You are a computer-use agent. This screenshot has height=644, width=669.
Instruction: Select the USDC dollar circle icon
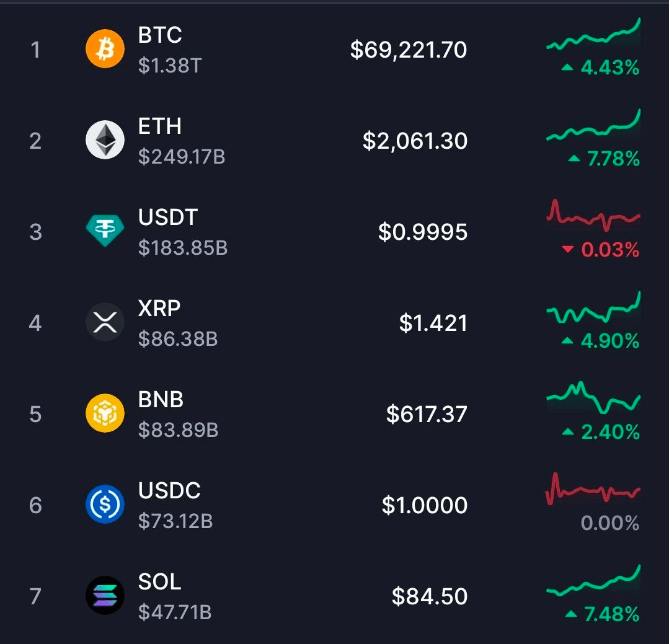(104, 503)
